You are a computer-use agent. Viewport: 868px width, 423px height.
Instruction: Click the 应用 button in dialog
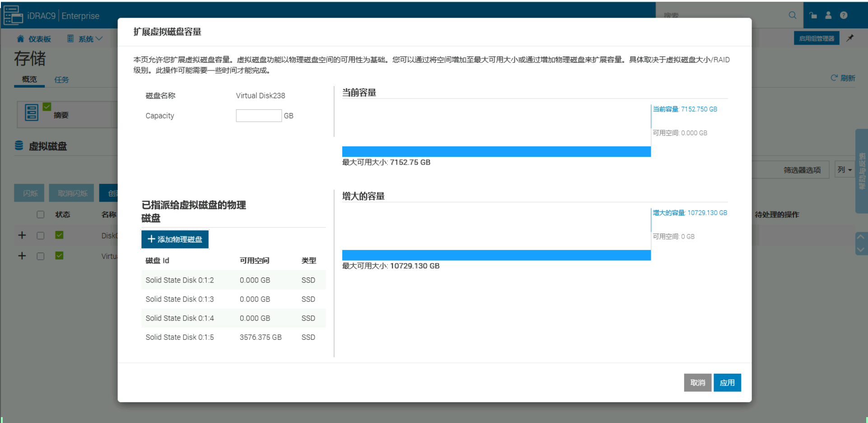tap(727, 383)
